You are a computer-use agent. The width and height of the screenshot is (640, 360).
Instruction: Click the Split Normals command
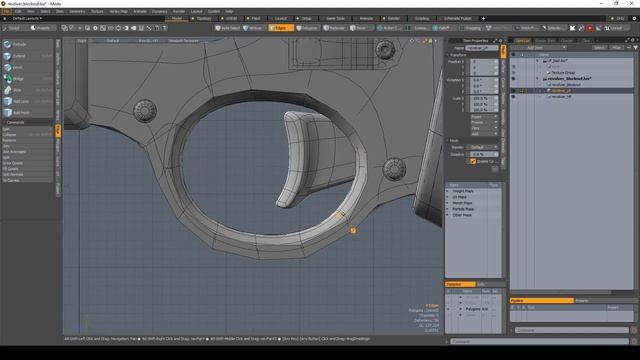(x=27, y=175)
